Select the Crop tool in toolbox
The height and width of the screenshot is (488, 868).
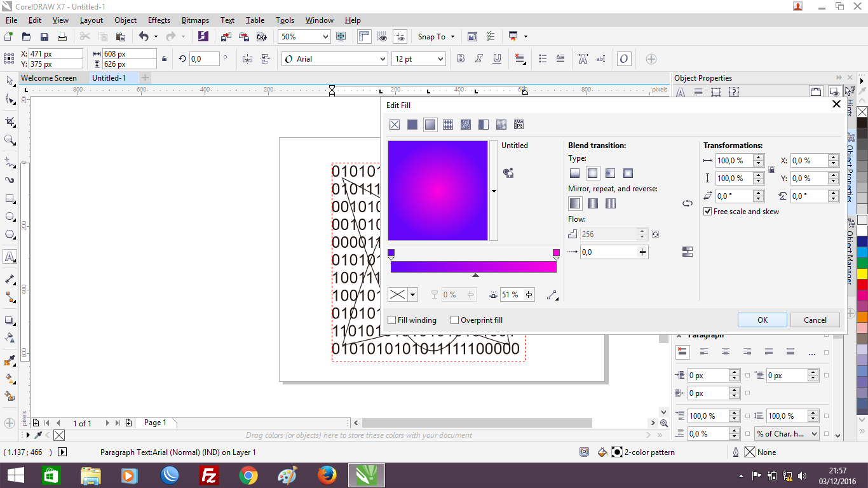[x=10, y=121]
